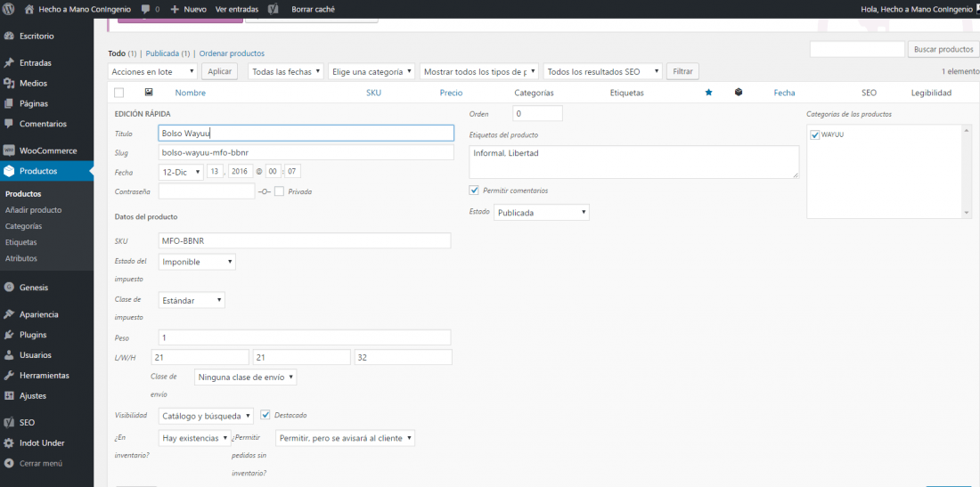This screenshot has width=980, height=487.
Task: Sort products by Nombre column
Action: click(x=190, y=93)
